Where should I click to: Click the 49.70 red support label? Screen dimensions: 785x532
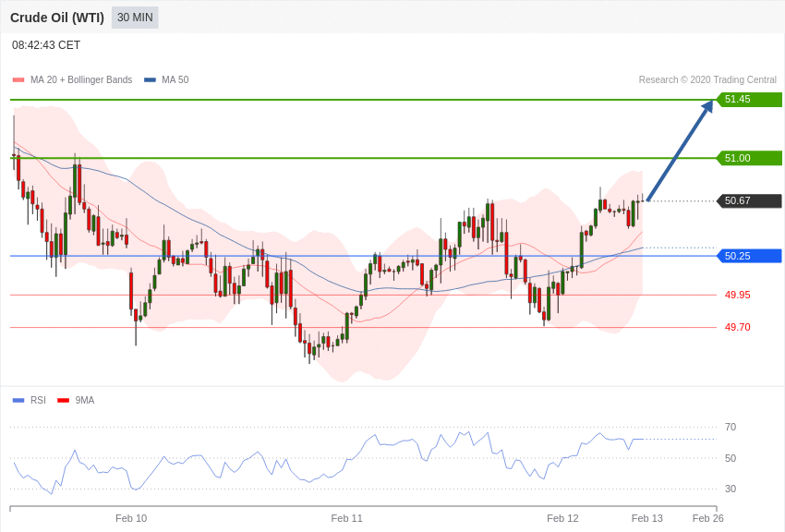[738, 327]
